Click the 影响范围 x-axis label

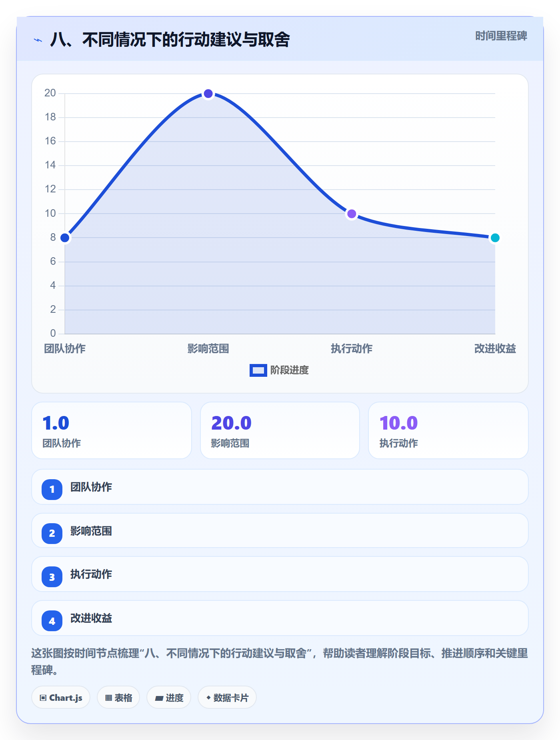click(208, 348)
